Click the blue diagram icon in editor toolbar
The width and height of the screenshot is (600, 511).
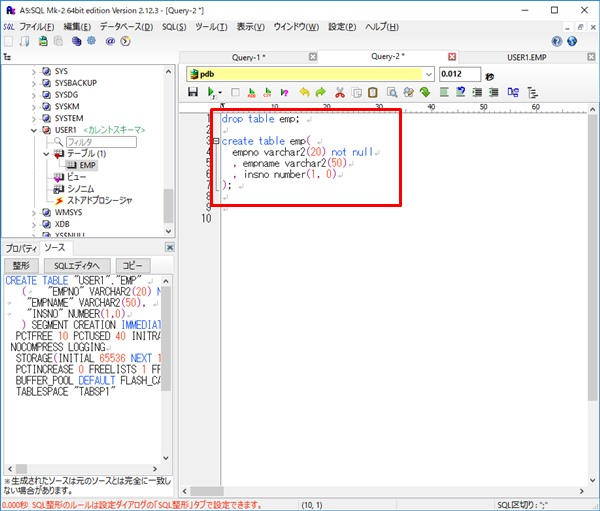[513, 92]
